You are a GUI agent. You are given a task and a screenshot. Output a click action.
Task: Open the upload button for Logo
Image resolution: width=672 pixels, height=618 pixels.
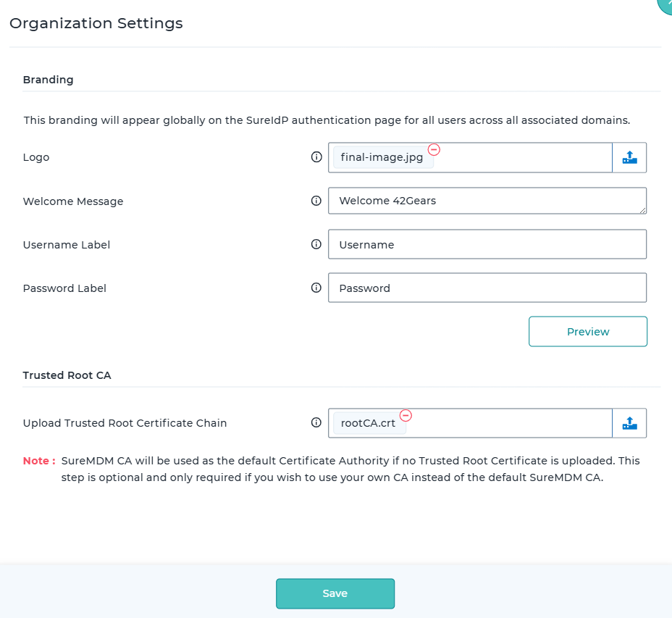(629, 157)
